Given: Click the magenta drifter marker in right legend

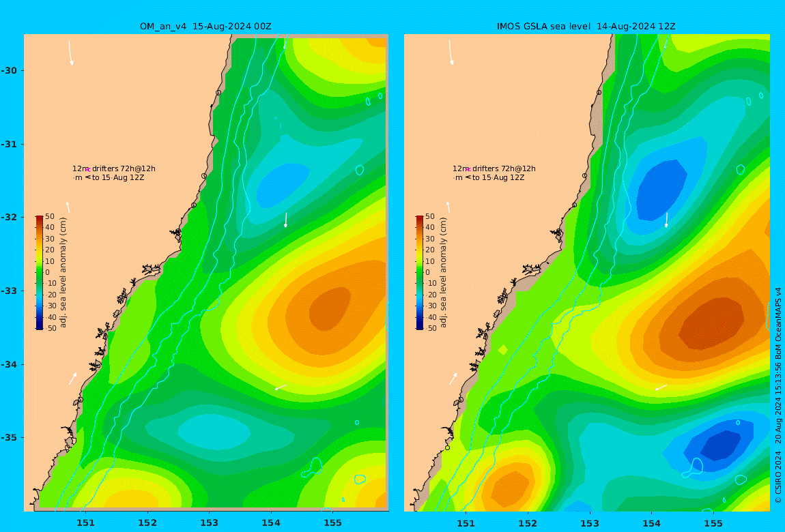Looking at the screenshot, I should tap(468, 170).
